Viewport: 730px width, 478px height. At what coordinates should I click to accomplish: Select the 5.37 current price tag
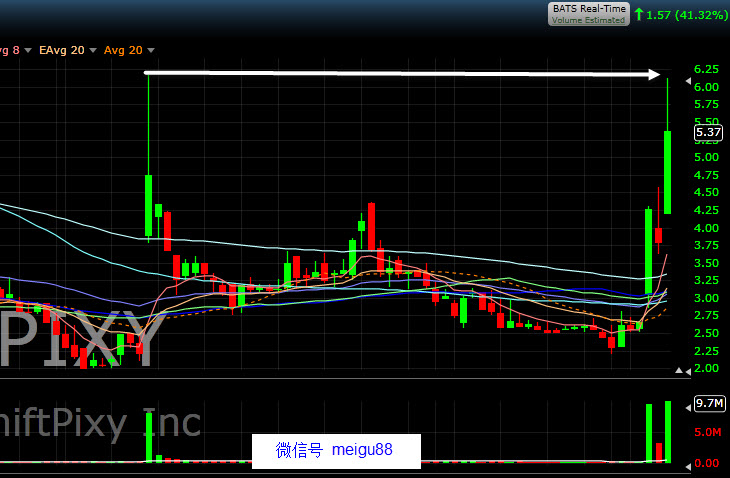point(708,132)
